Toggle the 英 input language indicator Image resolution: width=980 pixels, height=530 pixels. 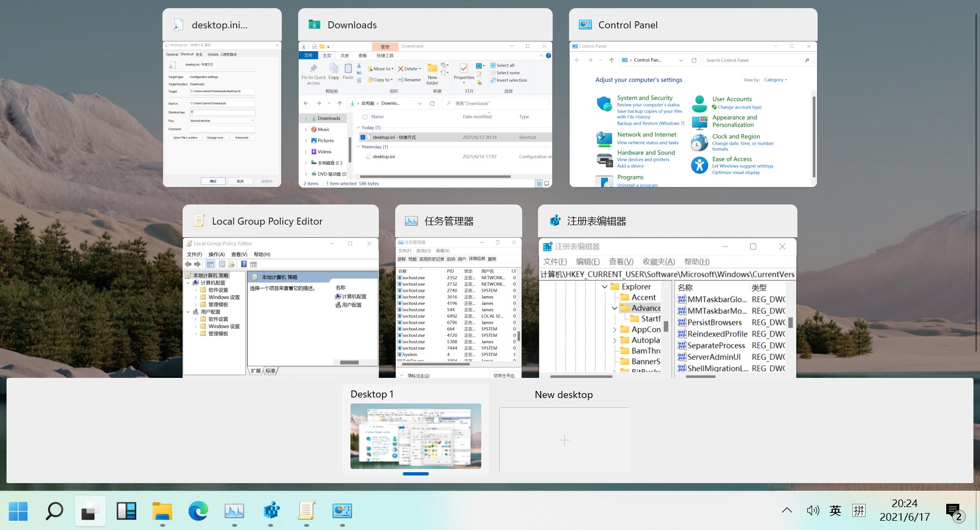pos(835,510)
